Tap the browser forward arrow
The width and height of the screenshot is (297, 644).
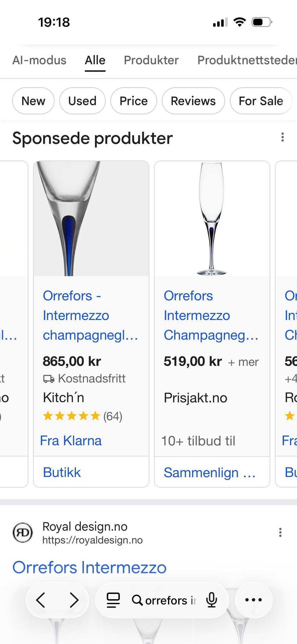[74, 600]
